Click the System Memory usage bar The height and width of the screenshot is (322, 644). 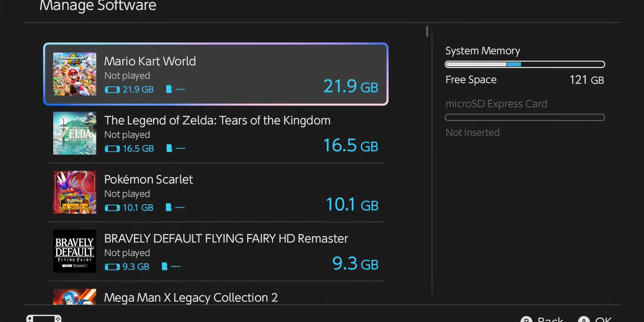pos(525,64)
